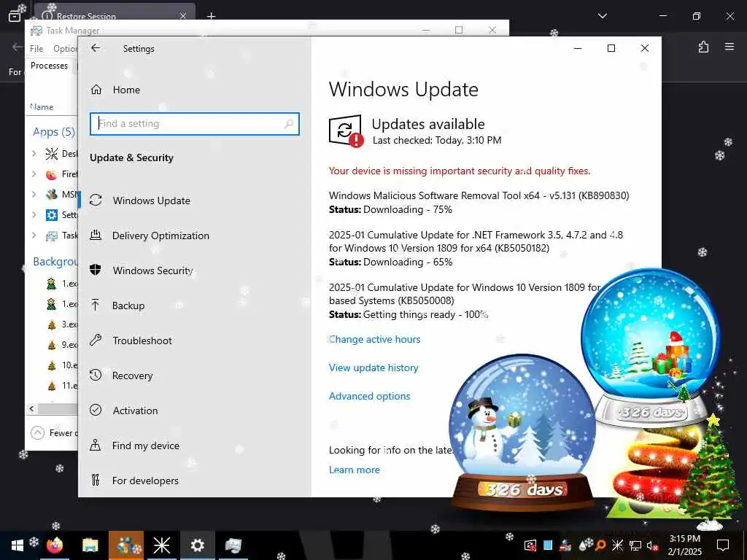Click the Learn more link
Viewport: 747px width, 560px height.
(x=354, y=470)
